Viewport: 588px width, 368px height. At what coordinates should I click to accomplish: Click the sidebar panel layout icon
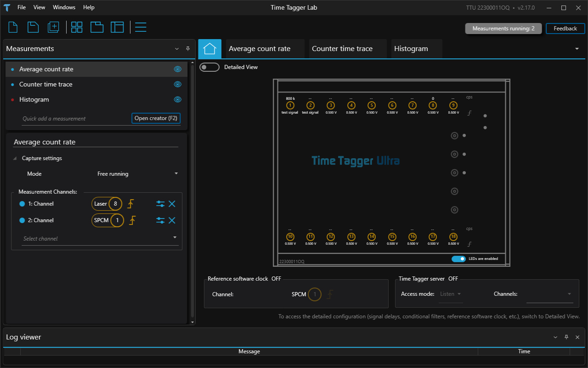tap(118, 27)
